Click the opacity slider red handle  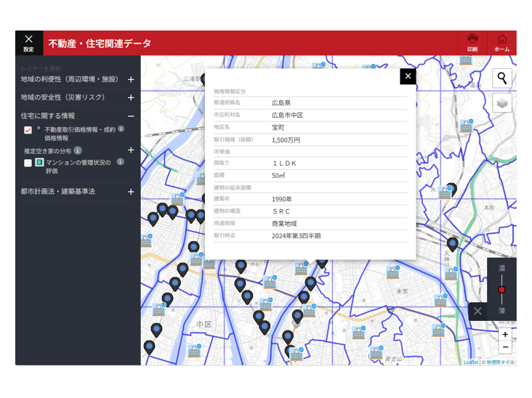click(501, 290)
